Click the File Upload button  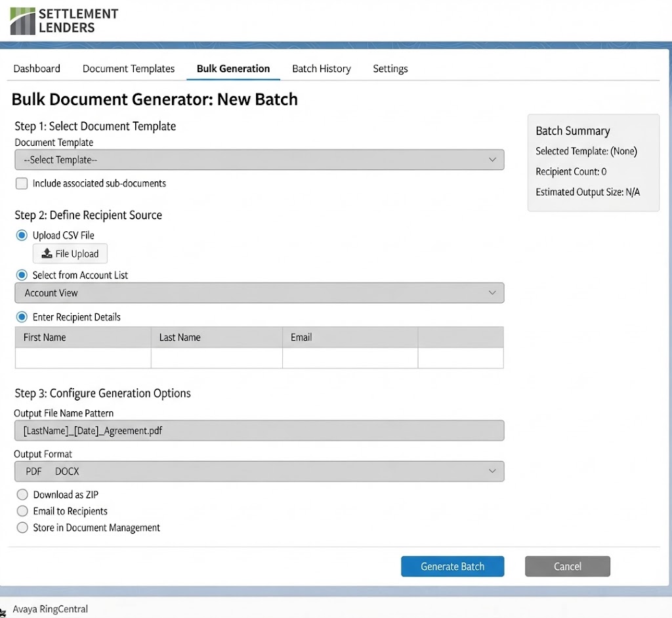tap(70, 254)
